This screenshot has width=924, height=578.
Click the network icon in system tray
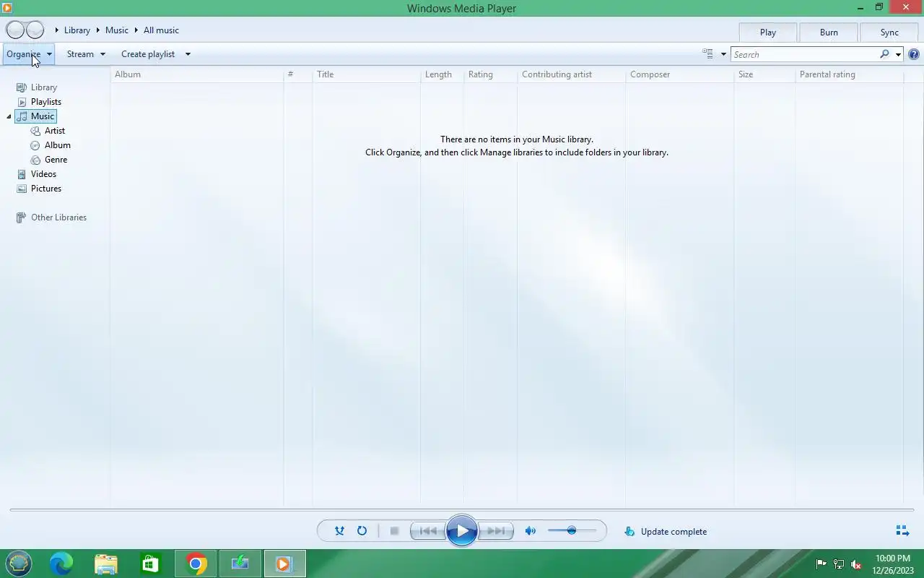click(x=839, y=564)
